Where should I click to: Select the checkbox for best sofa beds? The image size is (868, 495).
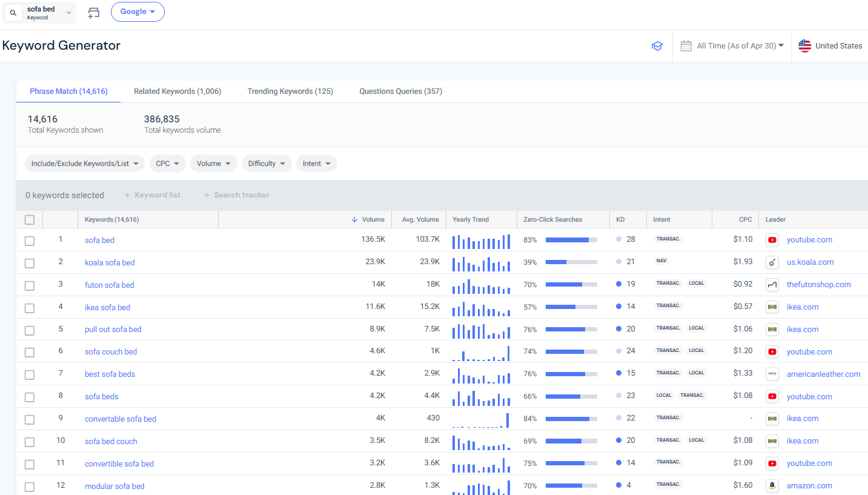pyautogui.click(x=30, y=375)
